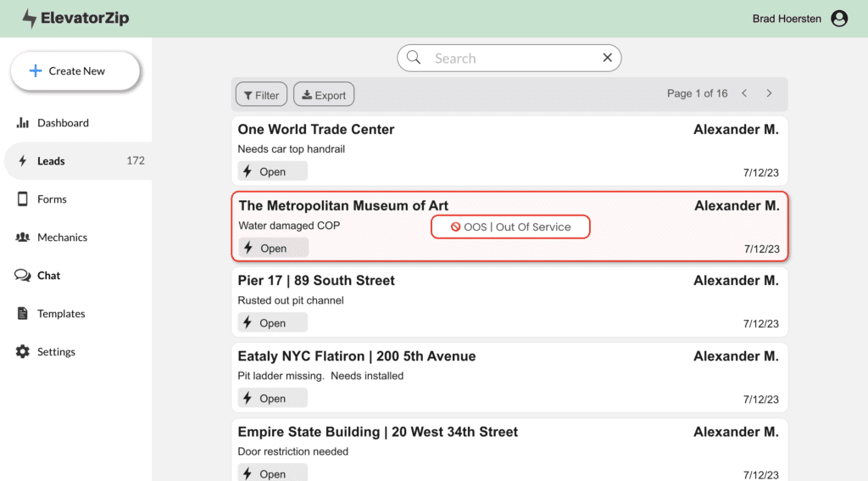Open the user profile avatar icon
This screenshot has width=868, height=481.
[x=839, y=19]
